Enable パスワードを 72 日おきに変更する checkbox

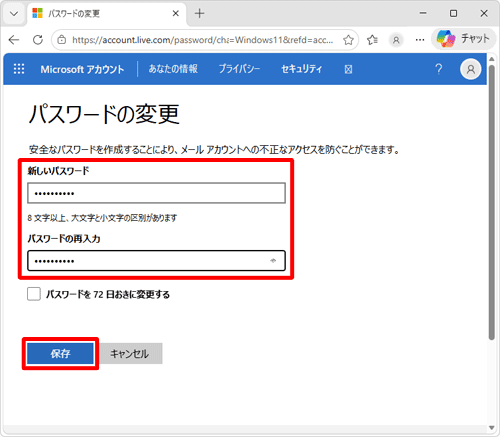pyautogui.click(x=34, y=294)
